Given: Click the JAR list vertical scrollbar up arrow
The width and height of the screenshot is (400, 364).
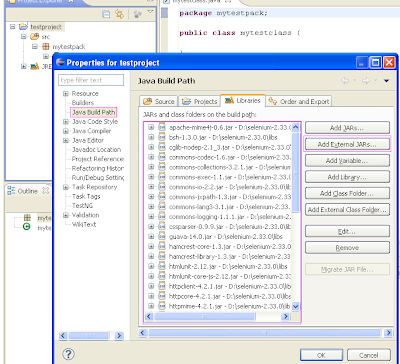Looking at the screenshot, I should click(x=295, y=127).
